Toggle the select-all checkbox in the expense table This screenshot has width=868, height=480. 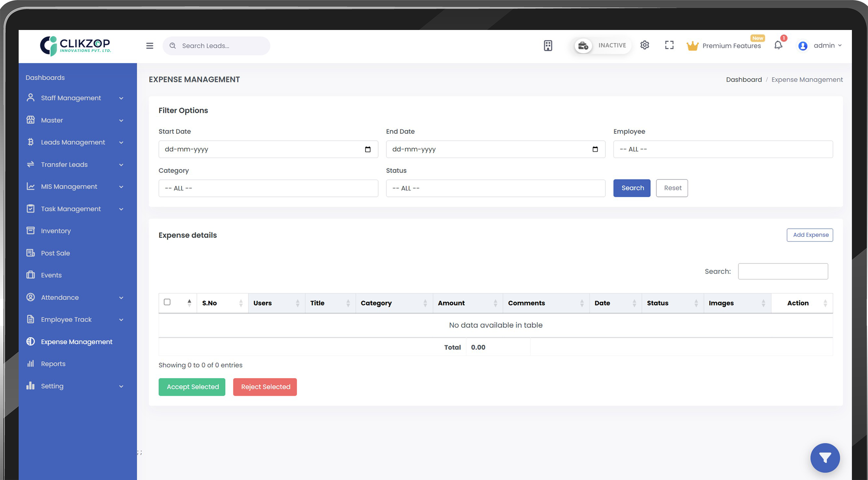coord(168,302)
